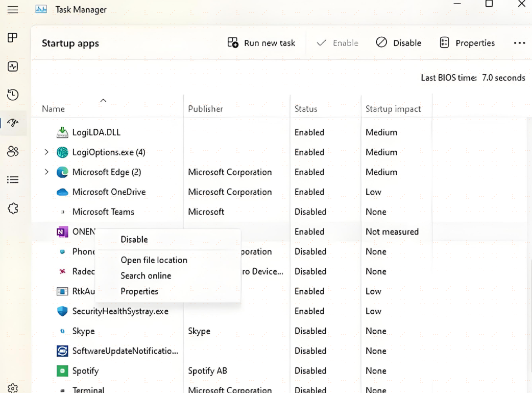Sort by the Name column header
Viewport: 532px width, 393px height.
53,109
